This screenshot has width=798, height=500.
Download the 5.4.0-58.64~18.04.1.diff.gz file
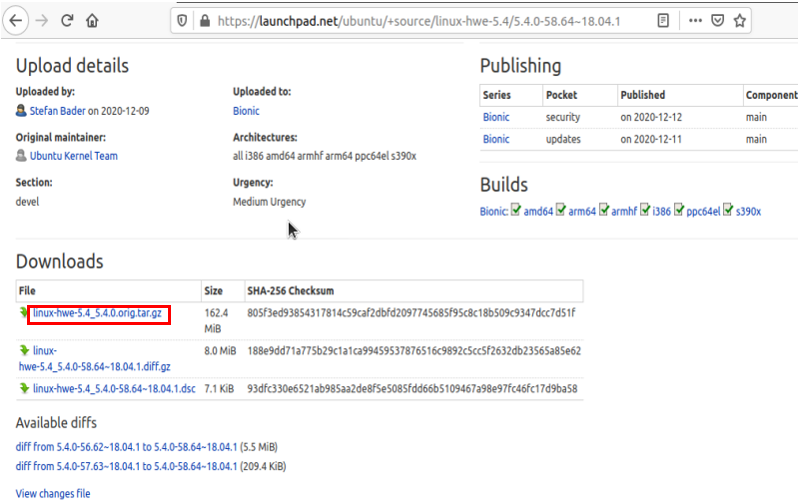(95, 358)
